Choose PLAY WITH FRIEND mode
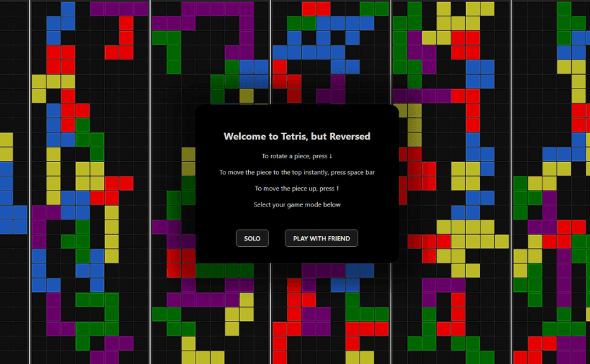 point(322,238)
